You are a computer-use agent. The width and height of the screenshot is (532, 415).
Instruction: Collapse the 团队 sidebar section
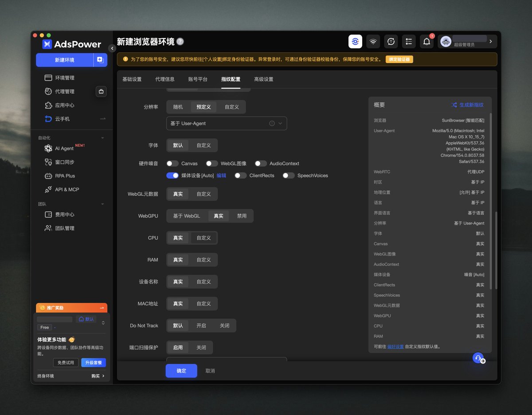(102, 204)
